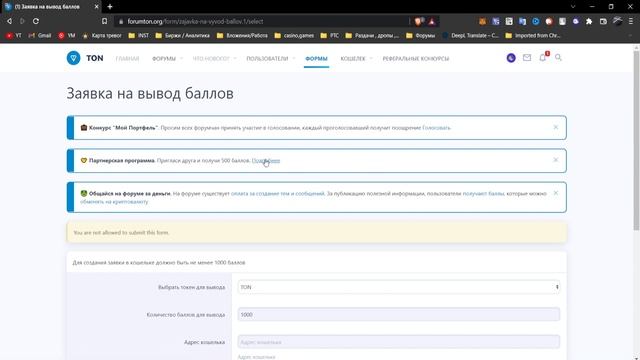
Task: Open the Биржи / Аналитика bookmarks folder
Action: pyautogui.click(x=182, y=36)
